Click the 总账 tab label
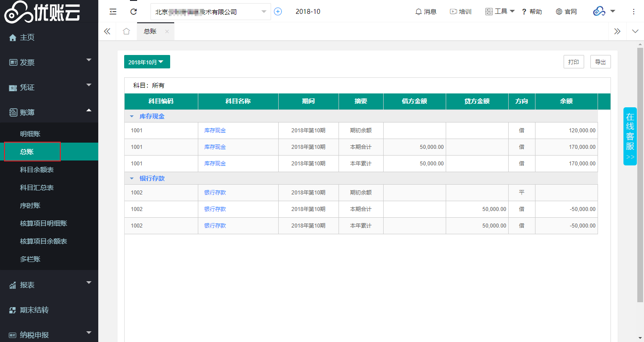Viewport: 644px width, 342px height. click(x=150, y=31)
